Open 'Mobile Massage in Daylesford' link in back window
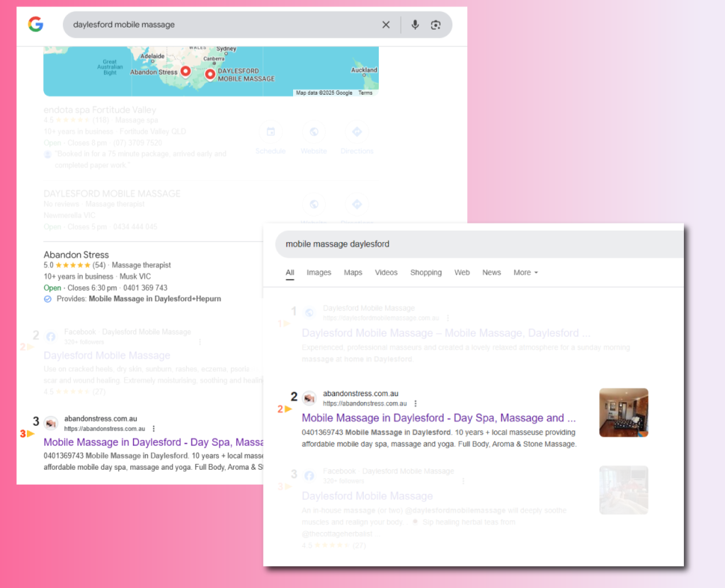This screenshot has height=588, width=725. click(153, 442)
